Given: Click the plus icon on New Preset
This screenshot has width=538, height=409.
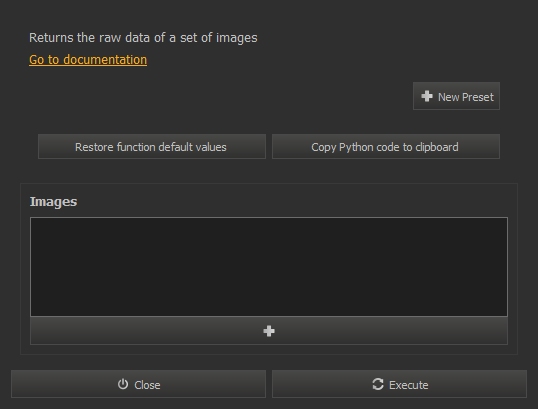Looking at the screenshot, I should tap(427, 96).
